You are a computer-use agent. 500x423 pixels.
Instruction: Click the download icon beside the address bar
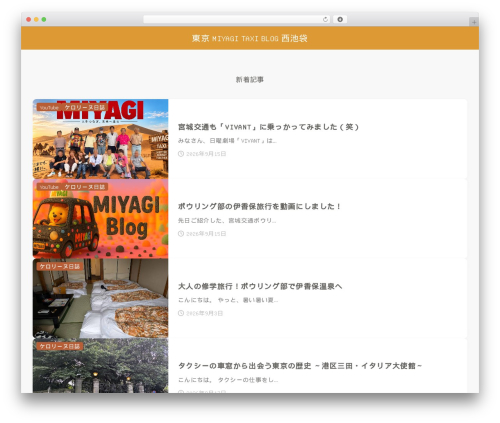[340, 19]
